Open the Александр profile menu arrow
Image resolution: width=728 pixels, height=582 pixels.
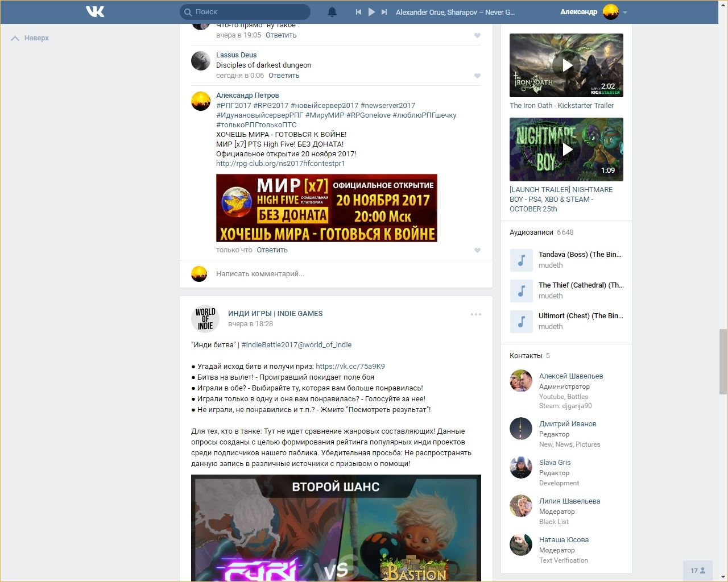tap(625, 12)
